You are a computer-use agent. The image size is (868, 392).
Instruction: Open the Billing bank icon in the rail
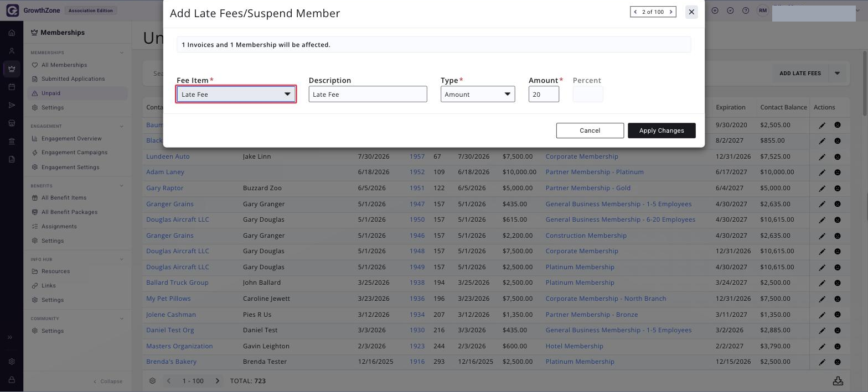click(x=12, y=142)
